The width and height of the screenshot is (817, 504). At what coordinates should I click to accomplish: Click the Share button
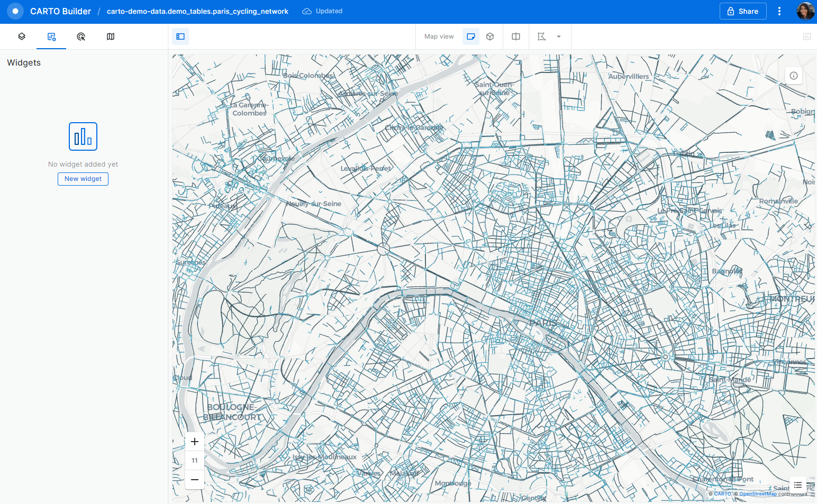pyautogui.click(x=742, y=11)
